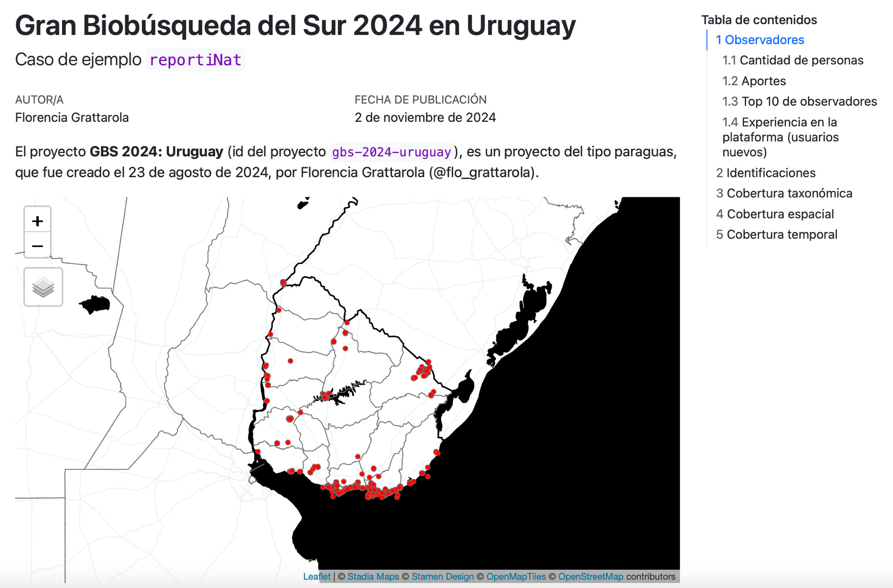Open the OpenStreetMap attribution link
The width and height of the screenshot is (893, 588).
coord(590,576)
